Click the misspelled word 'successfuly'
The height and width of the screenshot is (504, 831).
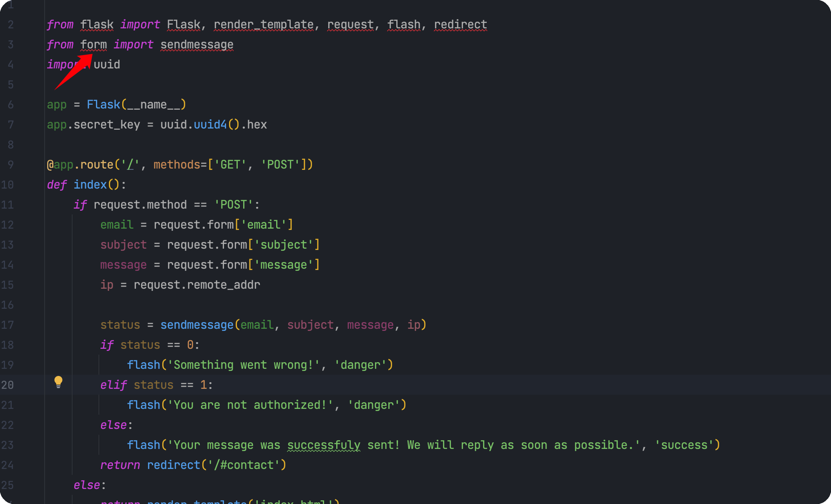pyautogui.click(x=323, y=445)
